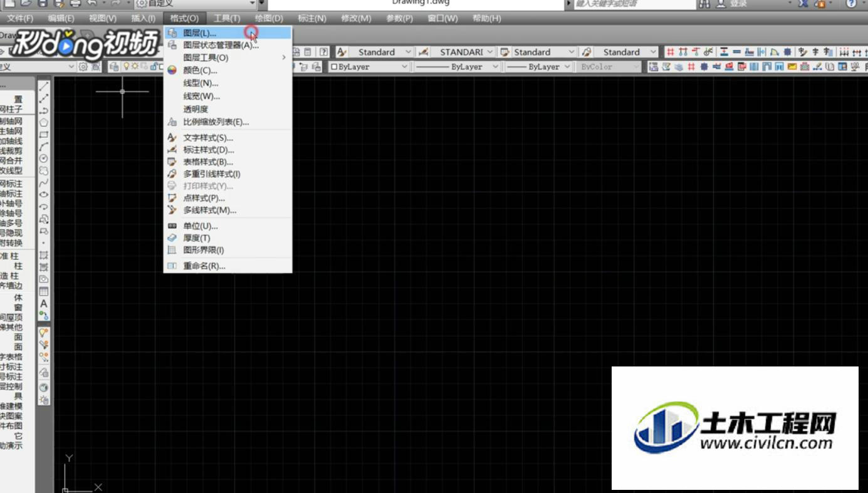
Task: Select the Ellipse tool
Action: [44, 194]
